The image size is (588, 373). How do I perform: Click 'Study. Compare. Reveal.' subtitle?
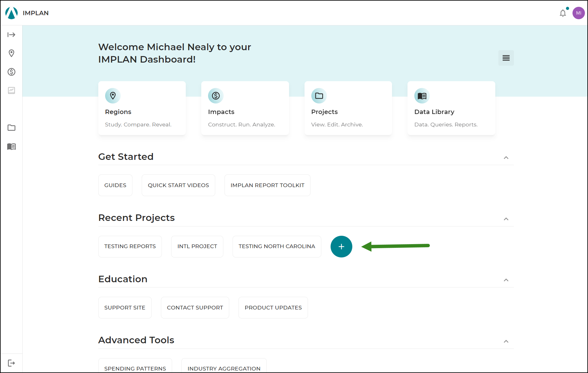[138, 125]
